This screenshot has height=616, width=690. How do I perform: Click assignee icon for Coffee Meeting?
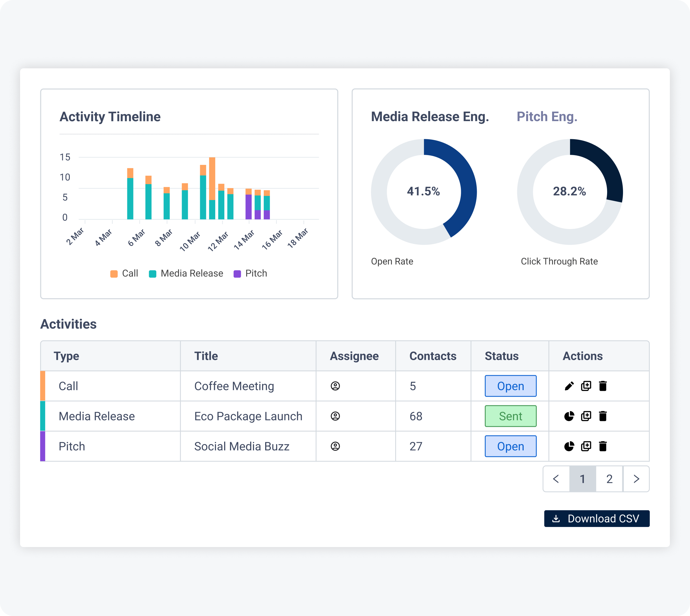335,386
